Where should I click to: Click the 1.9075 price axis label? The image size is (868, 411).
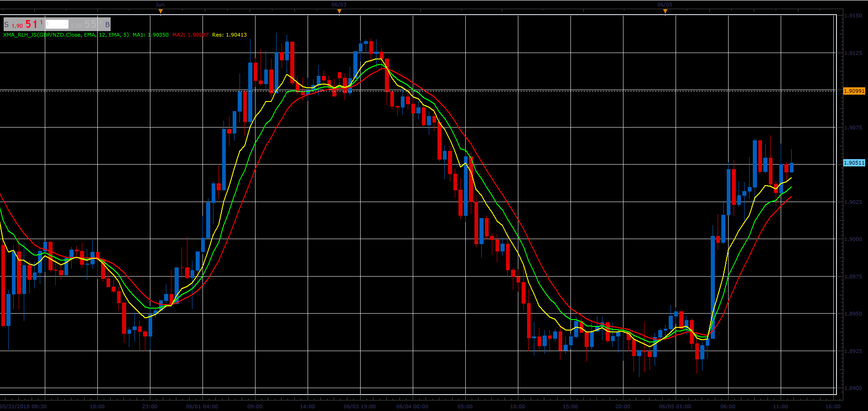[853, 128]
